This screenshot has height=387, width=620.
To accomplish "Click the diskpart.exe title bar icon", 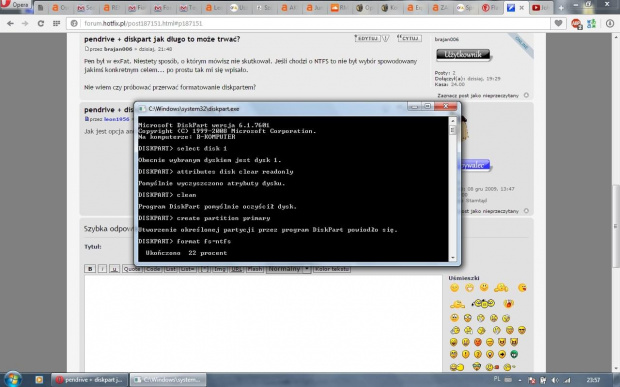I will coord(142,108).
